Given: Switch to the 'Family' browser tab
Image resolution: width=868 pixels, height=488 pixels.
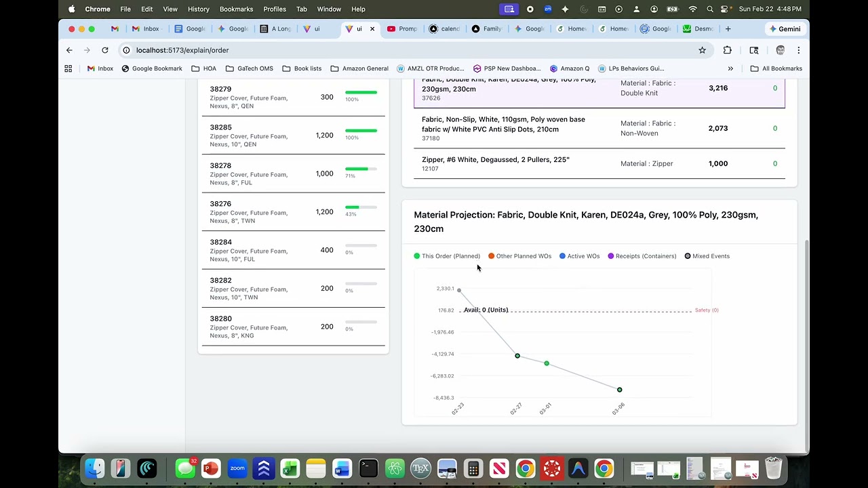Looking at the screenshot, I should tap(486, 29).
